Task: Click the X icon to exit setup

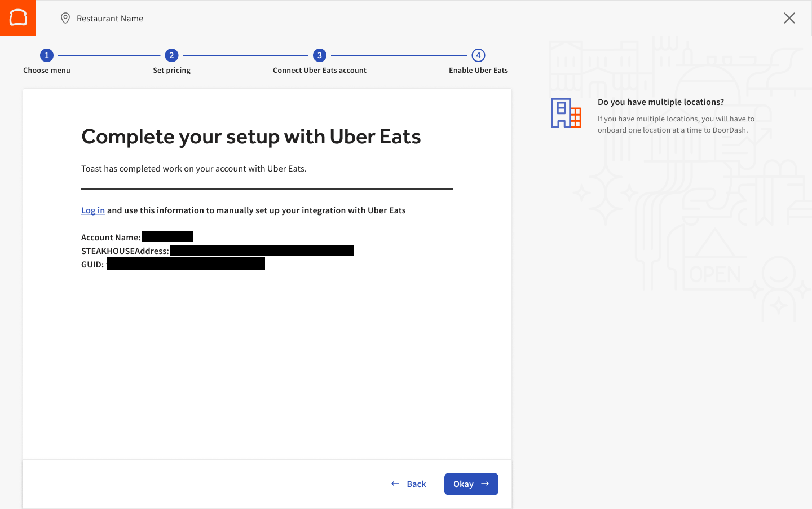Action: click(x=789, y=18)
